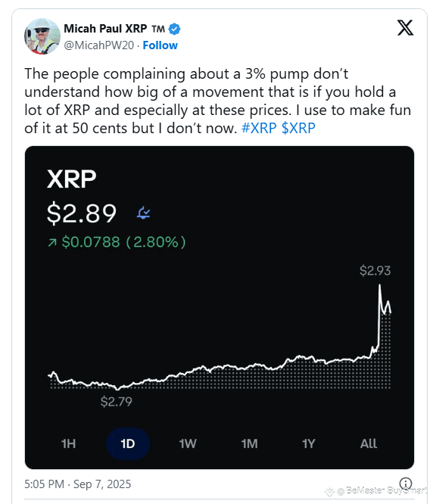Open the #XRP hashtag link

(259, 128)
